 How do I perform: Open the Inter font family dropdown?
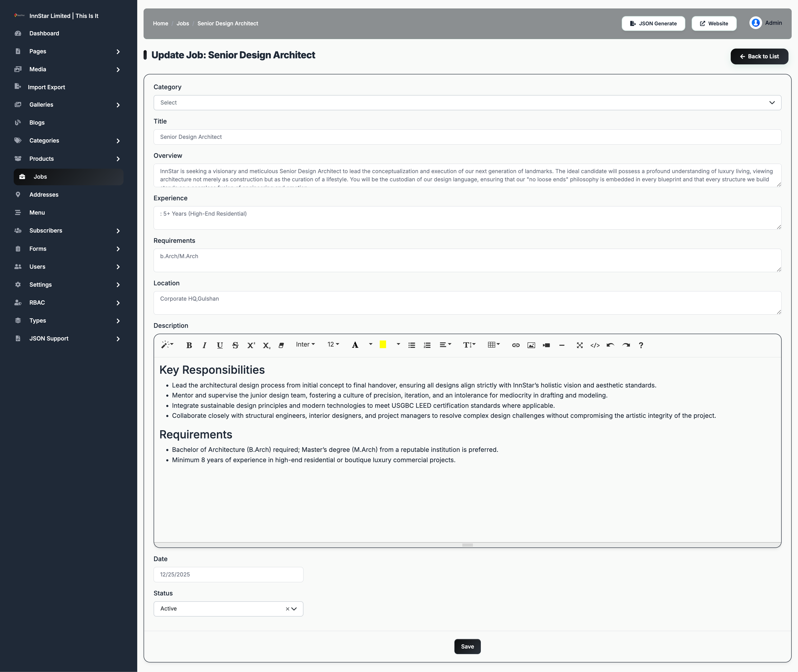306,344
